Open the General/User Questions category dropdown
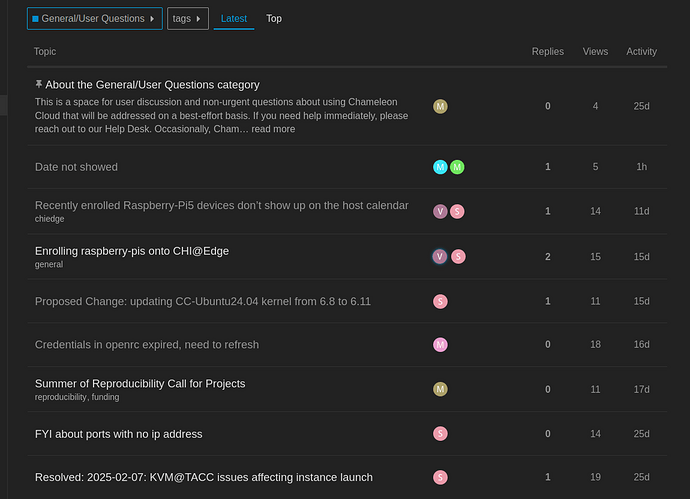This screenshot has height=499, width=690. (x=95, y=18)
